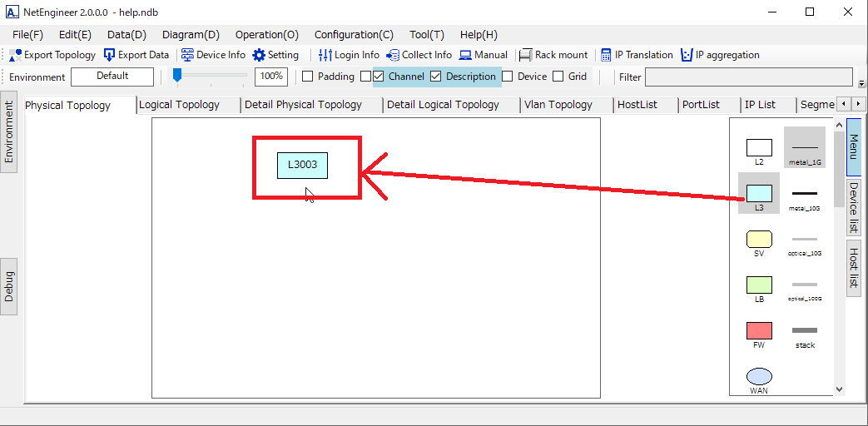Enable the Padding checkbox
This screenshot has width=868, height=426.
click(x=307, y=77)
